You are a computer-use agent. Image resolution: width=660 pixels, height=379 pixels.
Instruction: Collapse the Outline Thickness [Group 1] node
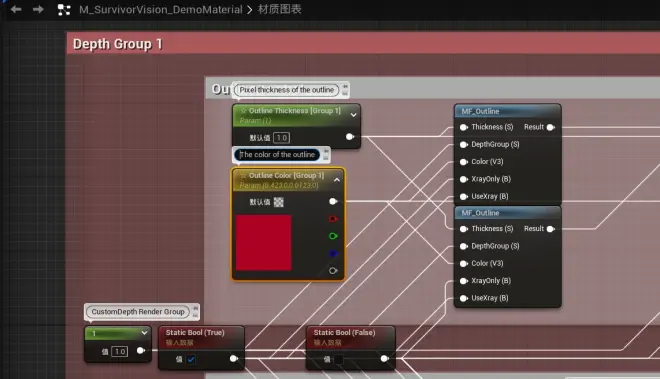(354, 115)
